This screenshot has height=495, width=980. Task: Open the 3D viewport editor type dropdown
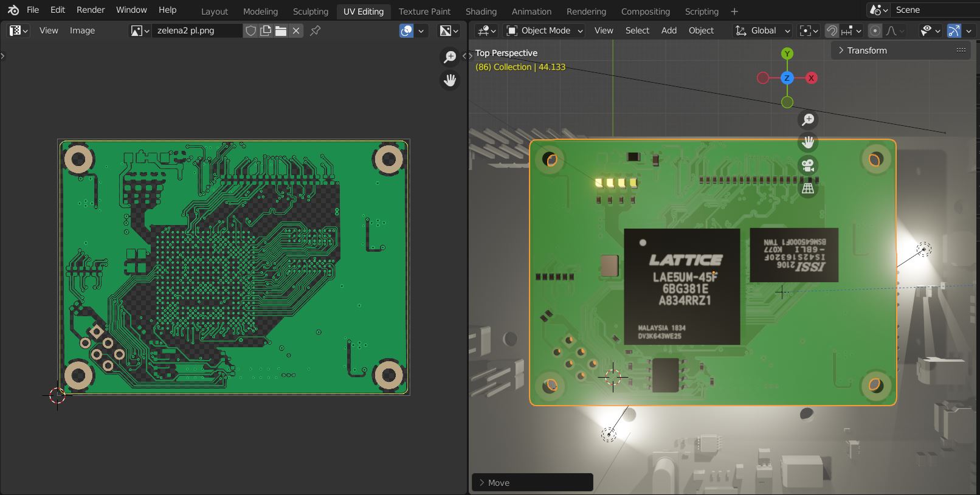[x=486, y=30]
